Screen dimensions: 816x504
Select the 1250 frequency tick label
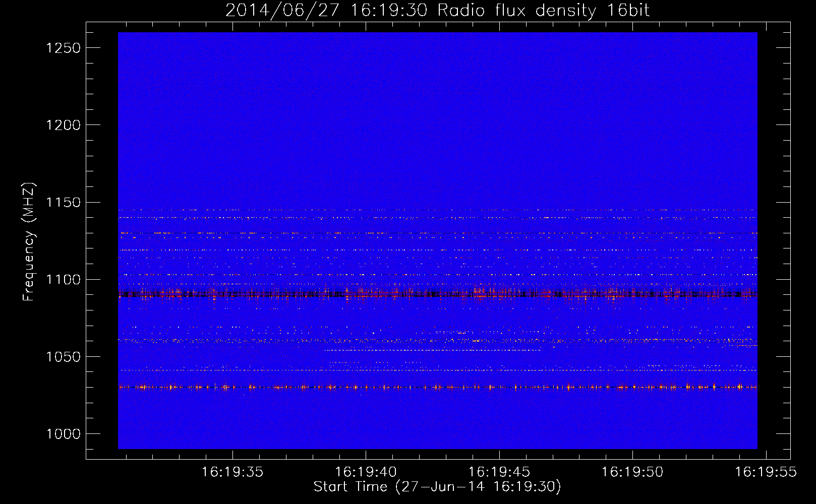tap(63, 48)
